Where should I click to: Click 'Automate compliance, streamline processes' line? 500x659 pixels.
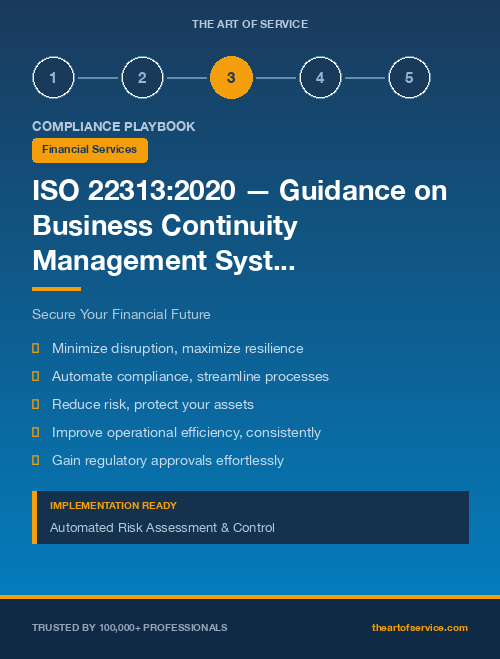click(x=190, y=377)
